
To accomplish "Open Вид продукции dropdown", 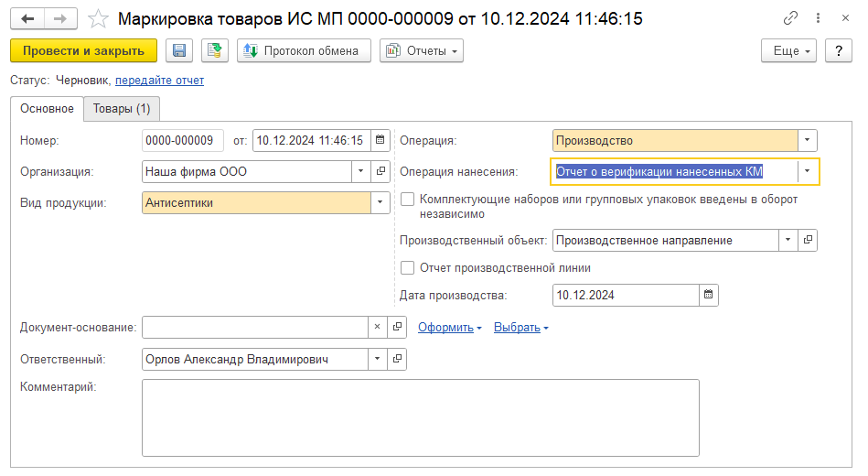I will (378, 203).
